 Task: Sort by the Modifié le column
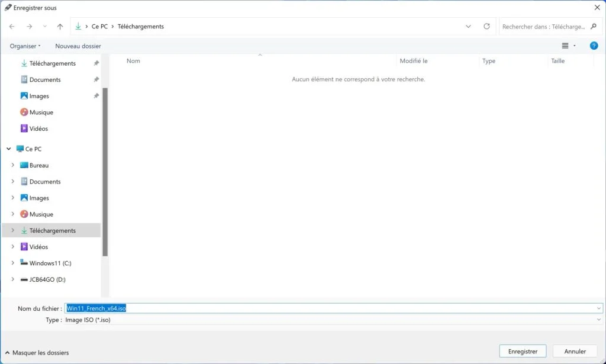(414, 60)
